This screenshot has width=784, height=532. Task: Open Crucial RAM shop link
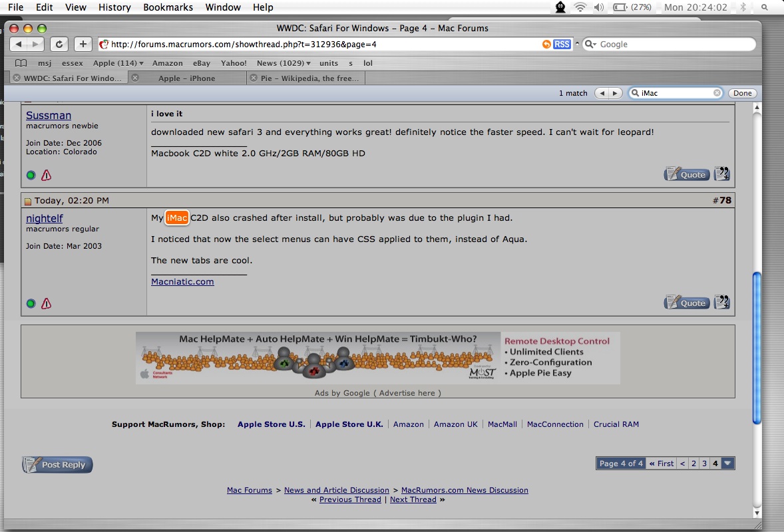click(x=616, y=424)
